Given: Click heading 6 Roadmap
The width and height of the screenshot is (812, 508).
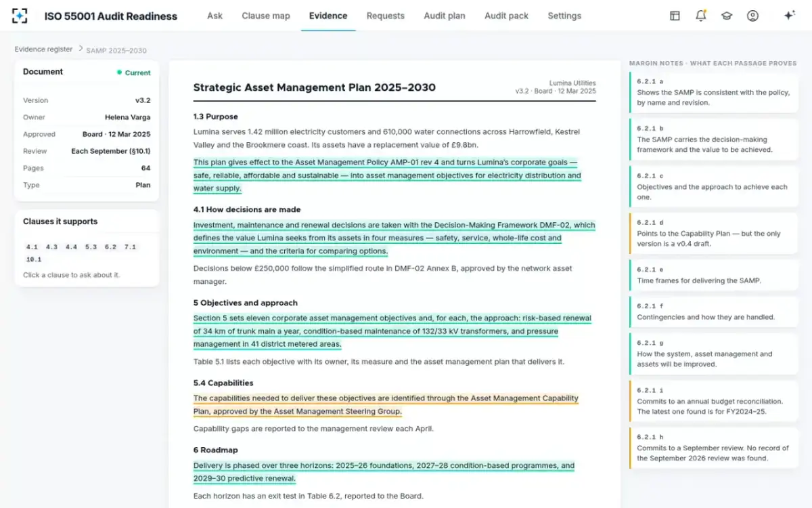Looking at the screenshot, I should 216,450.
